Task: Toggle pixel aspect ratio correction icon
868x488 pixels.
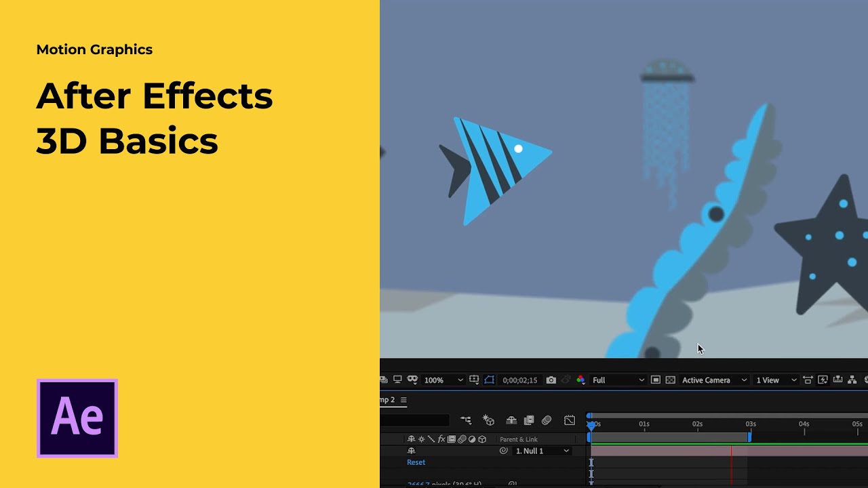Action: tap(808, 380)
